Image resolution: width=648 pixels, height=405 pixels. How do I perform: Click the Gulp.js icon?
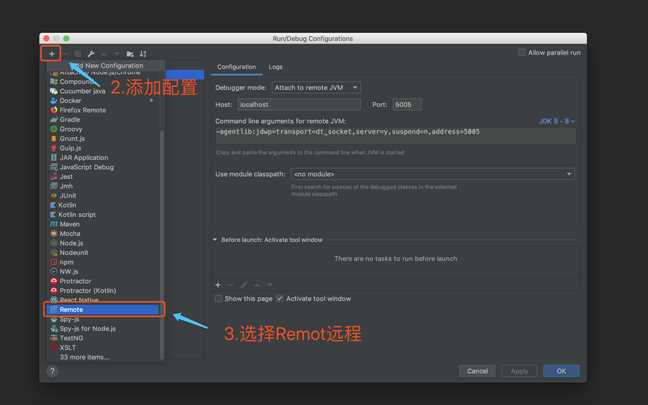click(54, 148)
